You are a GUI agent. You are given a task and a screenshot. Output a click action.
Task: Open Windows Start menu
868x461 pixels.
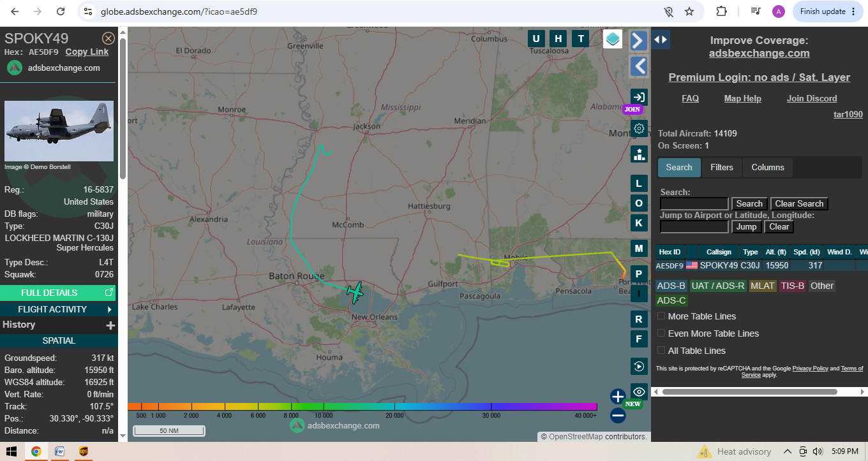coord(11,451)
